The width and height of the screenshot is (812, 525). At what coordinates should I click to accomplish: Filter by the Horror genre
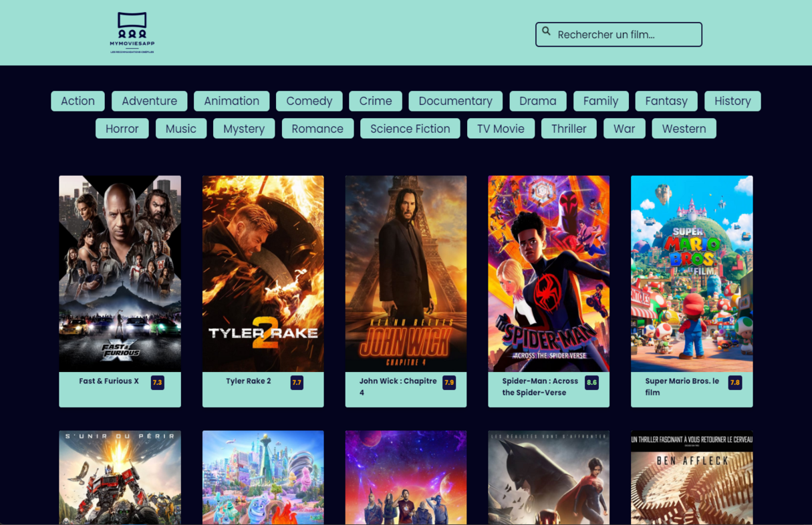pyautogui.click(x=122, y=128)
